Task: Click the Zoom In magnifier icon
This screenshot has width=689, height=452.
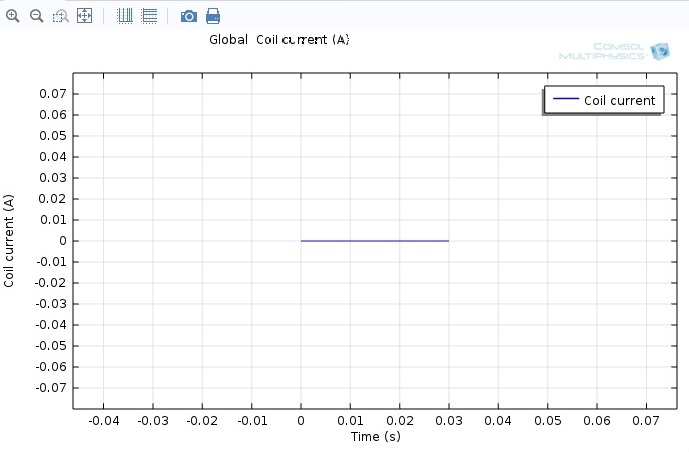Action: click(13, 16)
